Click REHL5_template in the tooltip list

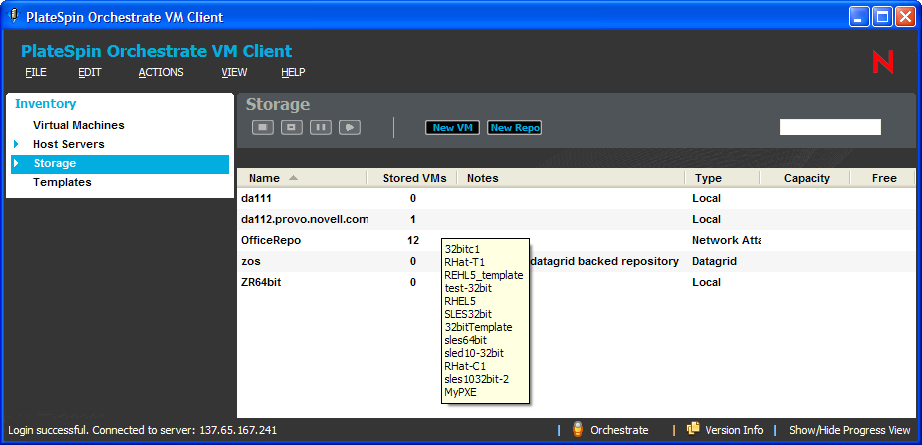tap(484, 275)
